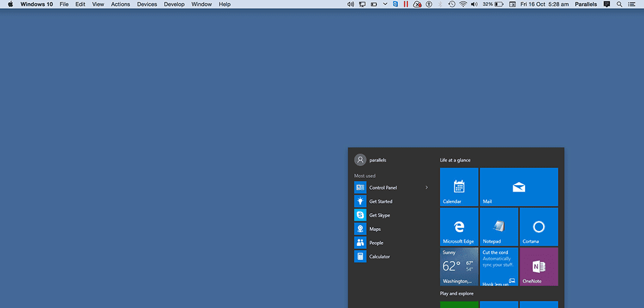Open the Help menu
This screenshot has height=308, width=644.
tap(225, 4)
